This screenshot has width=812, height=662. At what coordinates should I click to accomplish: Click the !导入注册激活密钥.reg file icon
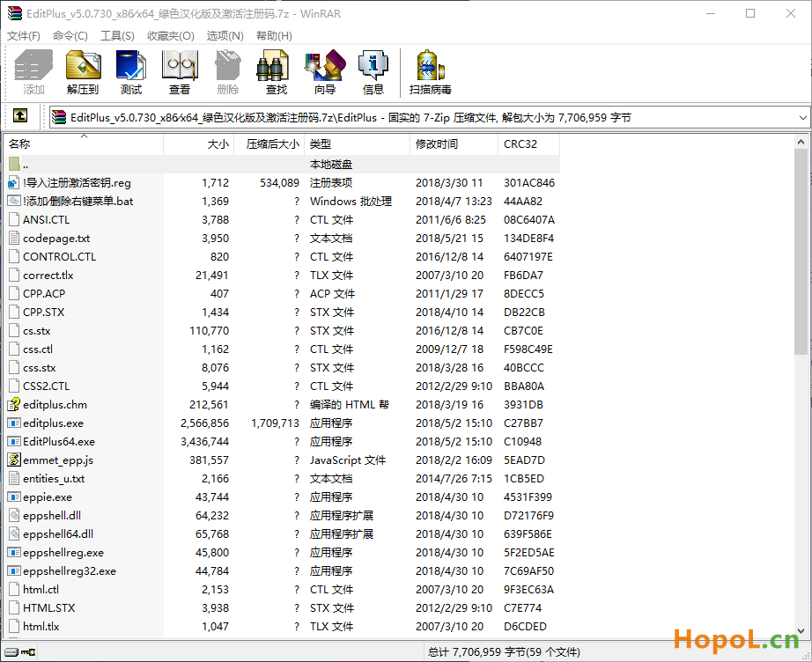[x=14, y=183]
